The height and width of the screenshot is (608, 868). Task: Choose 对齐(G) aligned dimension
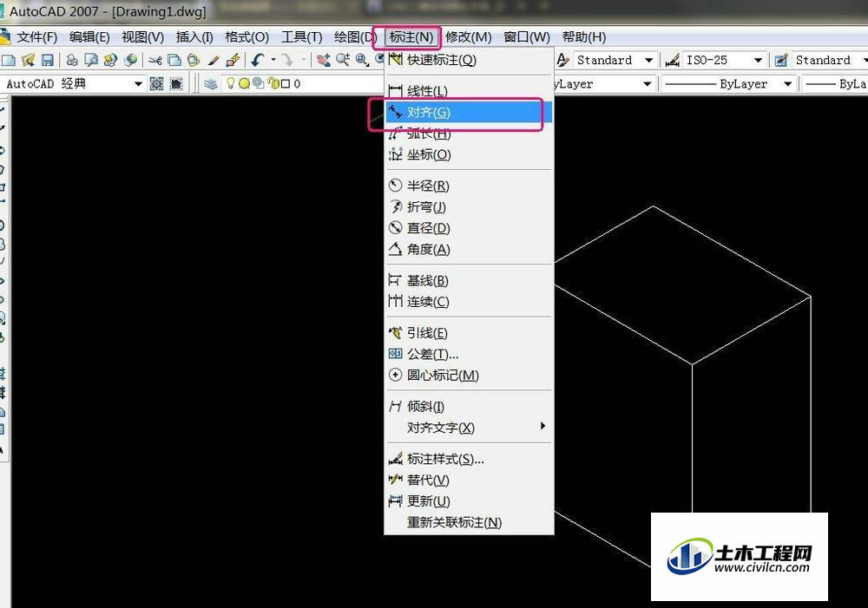point(469,112)
